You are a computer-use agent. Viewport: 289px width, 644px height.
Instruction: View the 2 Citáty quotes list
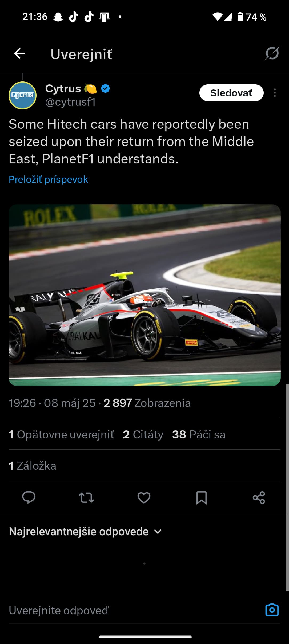coord(143,434)
